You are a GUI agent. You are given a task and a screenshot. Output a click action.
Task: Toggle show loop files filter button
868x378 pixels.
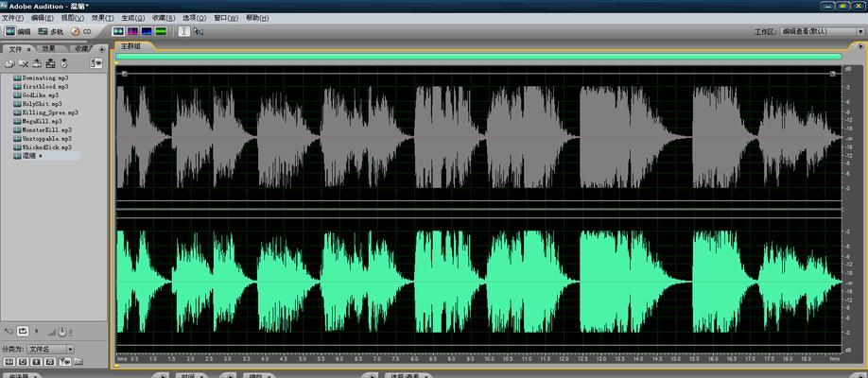point(23,361)
